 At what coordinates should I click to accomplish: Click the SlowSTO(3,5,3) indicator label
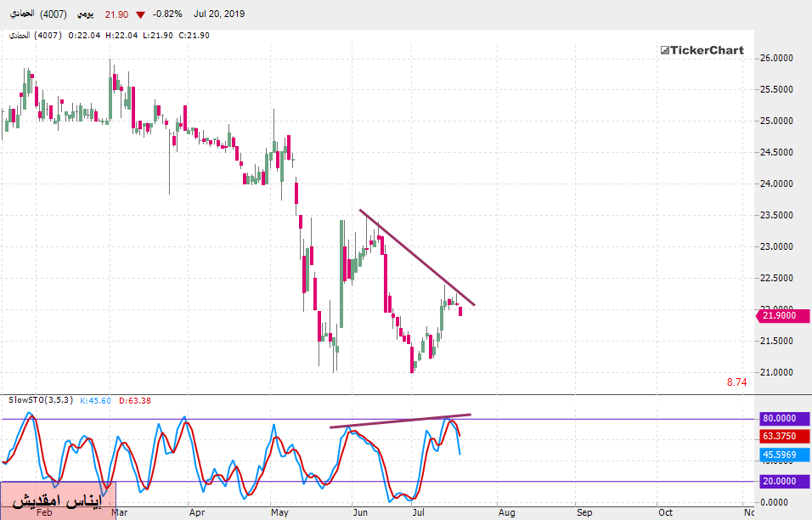40,400
